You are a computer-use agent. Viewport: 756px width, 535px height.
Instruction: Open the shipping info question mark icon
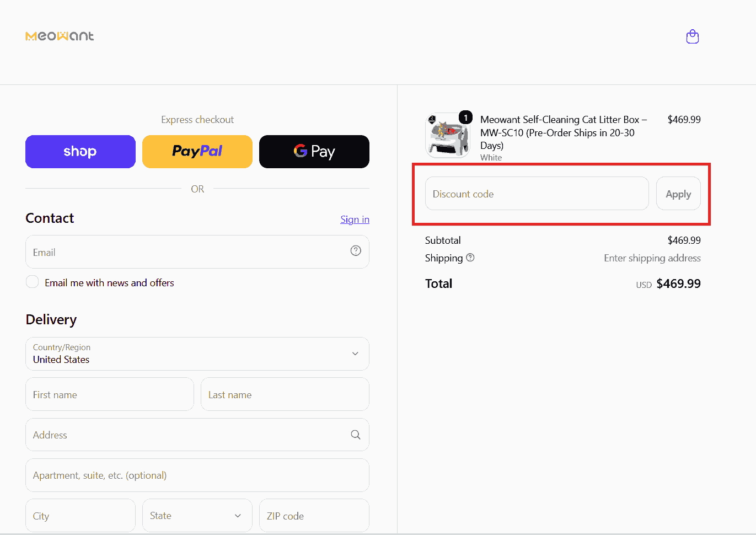pos(470,258)
